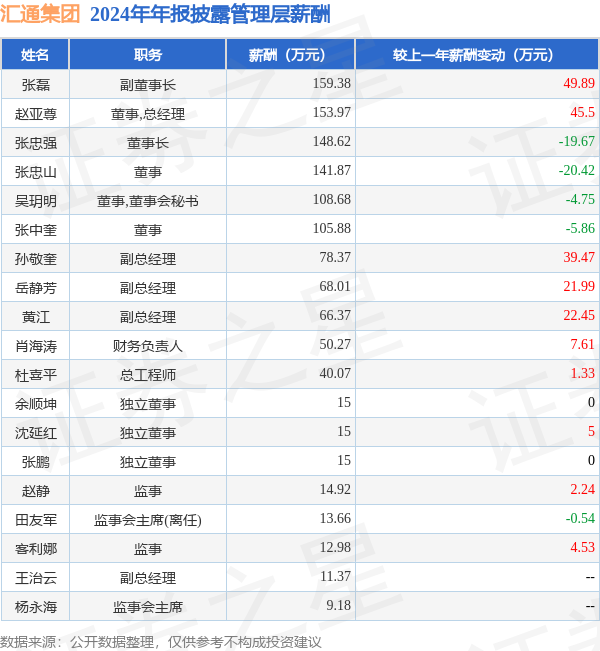Click the 薪酬（万元）column header
The height and width of the screenshot is (651, 600).
pyautogui.click(x=291, y=55)
